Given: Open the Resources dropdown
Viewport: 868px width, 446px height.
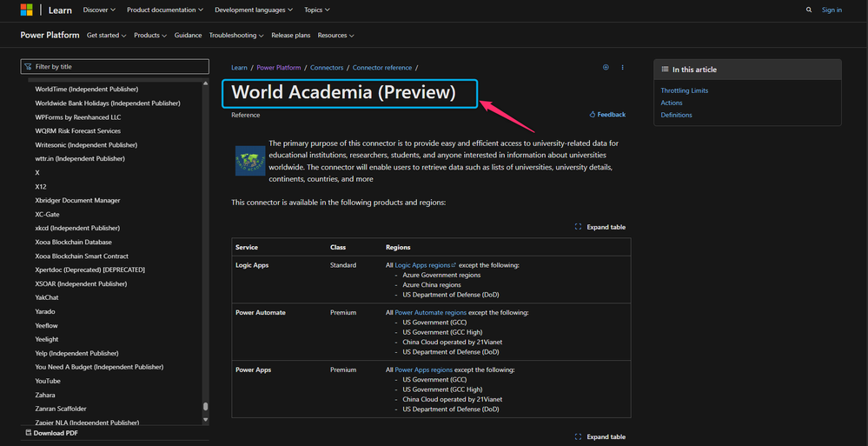Looking at the screenshot, I should pyautogui.click(x=335, y=36).
